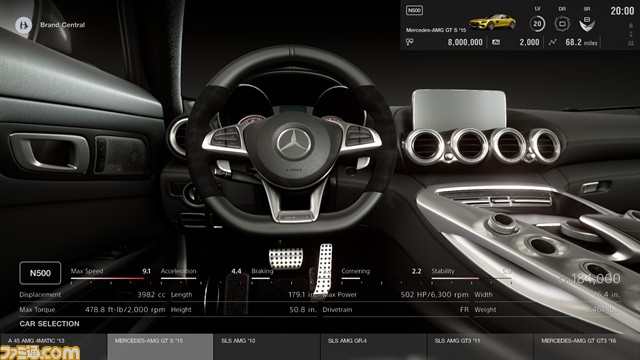
Task: Select the Mercedes-AMG GT S '15 tab
Action: pyautogui.click(x=160, y=347)
